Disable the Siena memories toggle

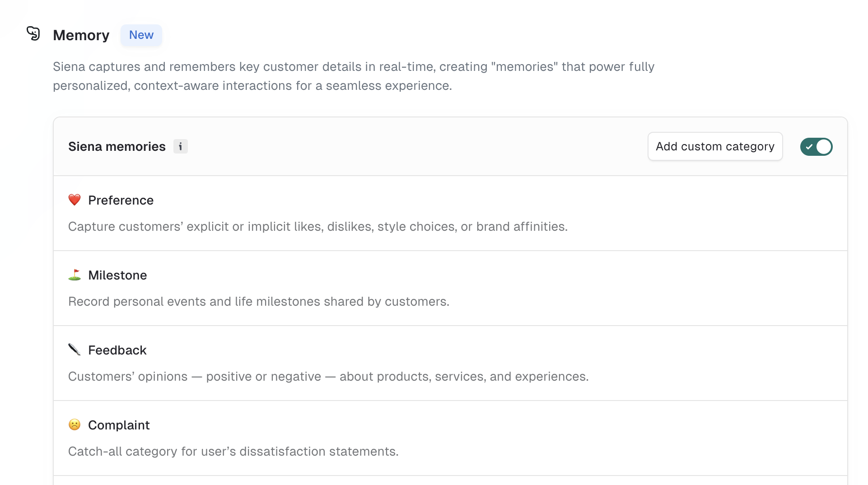tap(816, 146)
